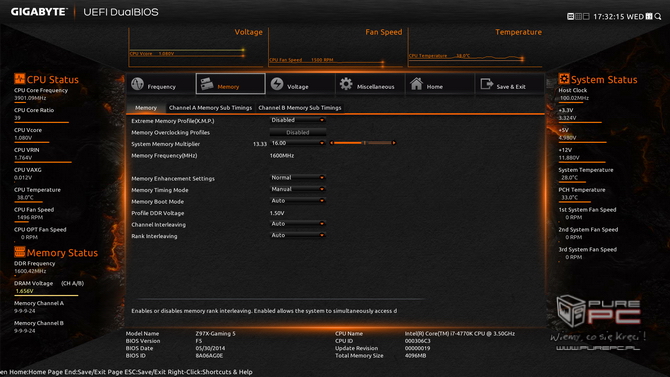Click the +12V 11.880V reading

click(x=569, y=158)
